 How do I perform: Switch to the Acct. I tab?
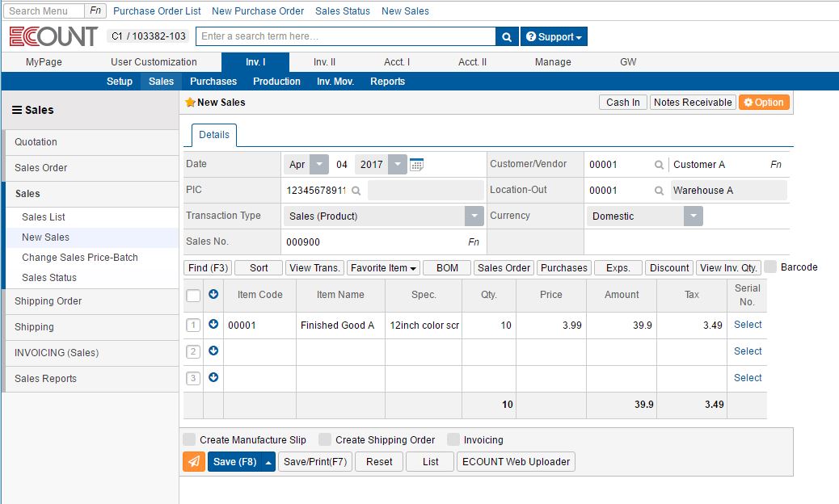(x=397, y=62)
